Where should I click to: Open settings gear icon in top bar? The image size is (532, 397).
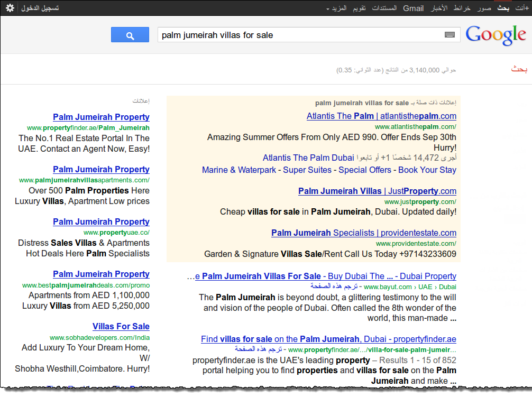point(10,8)
